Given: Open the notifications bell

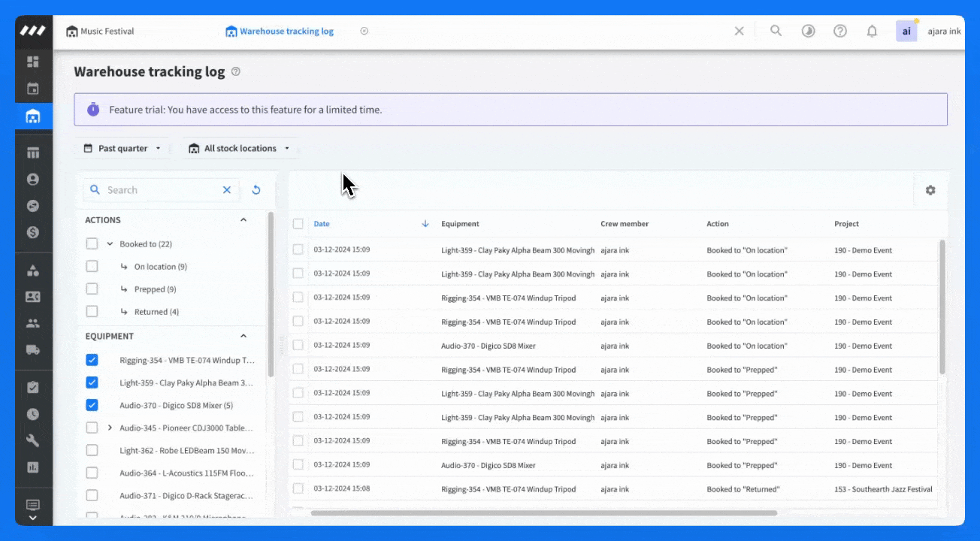Looking at the screenshot, I should coord(872,31).
